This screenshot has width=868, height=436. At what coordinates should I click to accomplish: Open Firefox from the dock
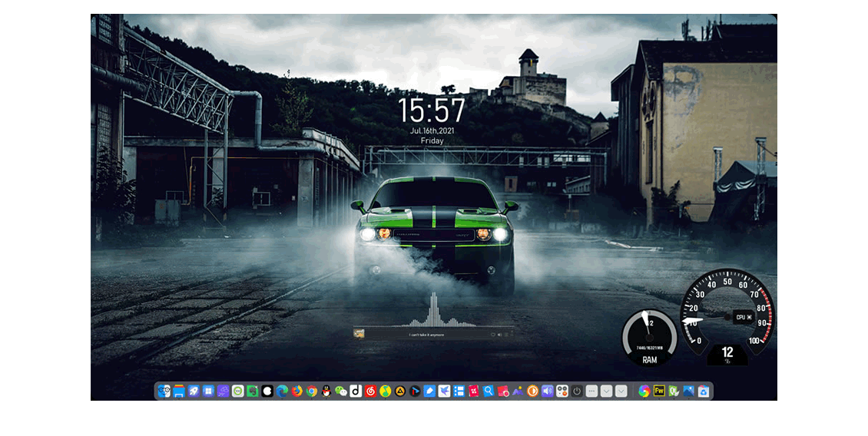(297, 391)
